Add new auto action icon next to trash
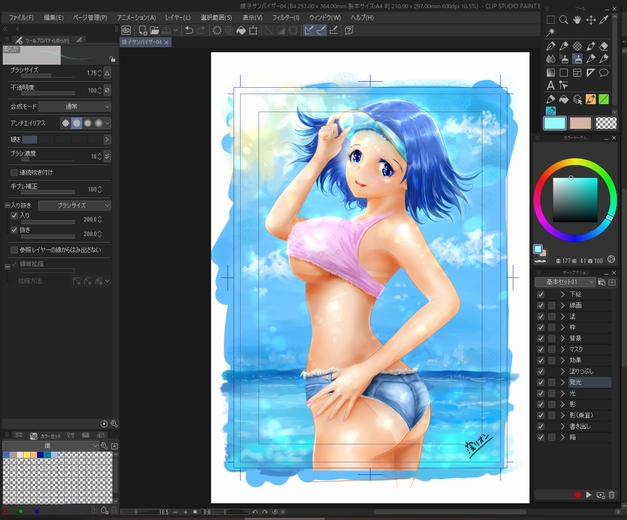 pos(600,495)
